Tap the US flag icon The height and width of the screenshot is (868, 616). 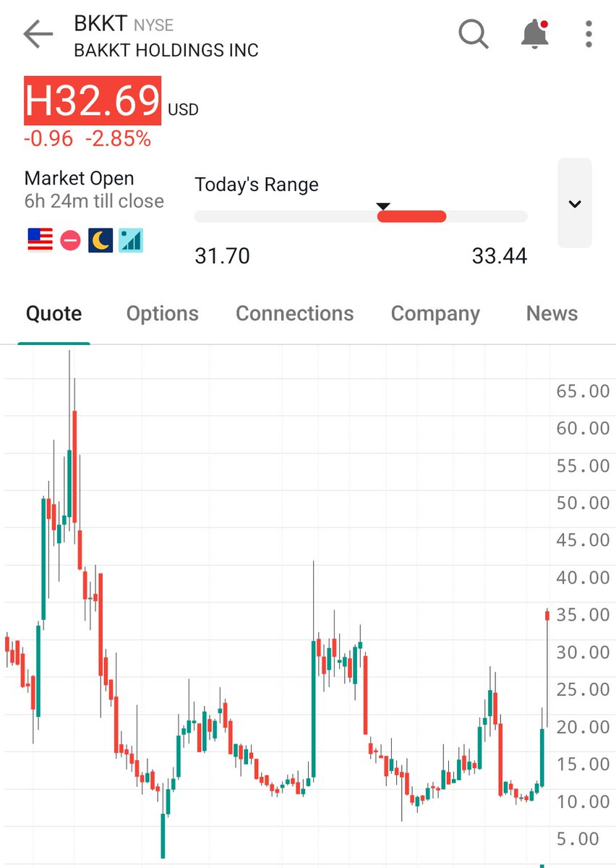[40, 239]
